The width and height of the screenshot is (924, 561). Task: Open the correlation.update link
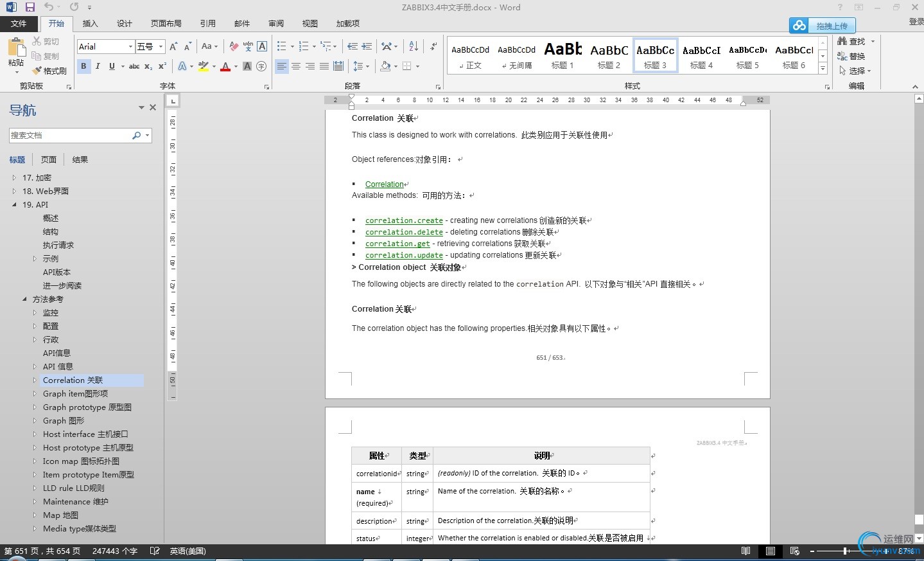click(404, 255)
